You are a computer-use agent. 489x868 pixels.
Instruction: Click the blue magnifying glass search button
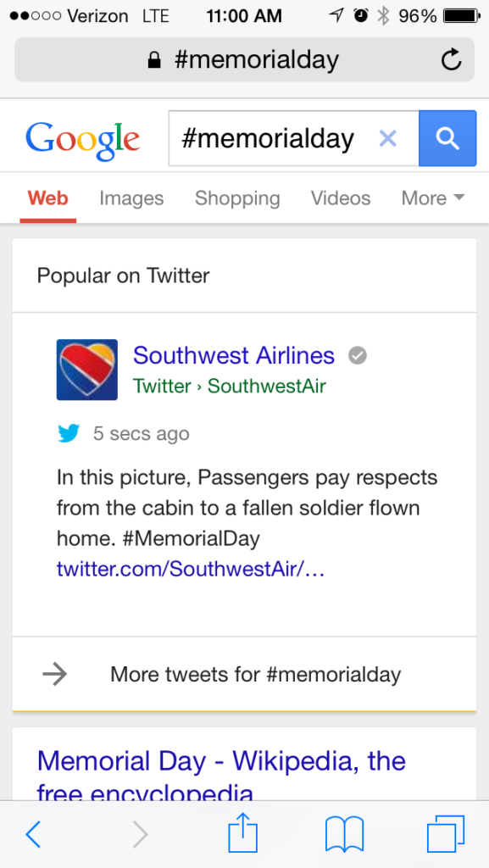[x=447, y=138]
